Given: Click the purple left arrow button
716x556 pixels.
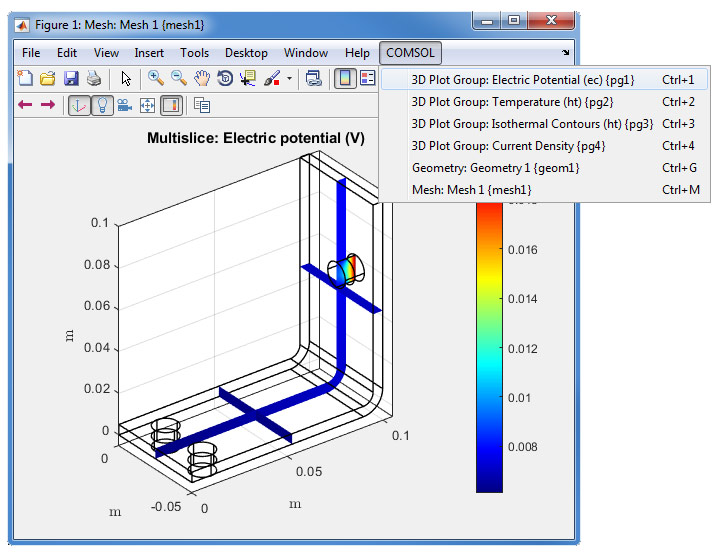Looking at the screenshot, I should pyautogui.click(x=25, y=105).
